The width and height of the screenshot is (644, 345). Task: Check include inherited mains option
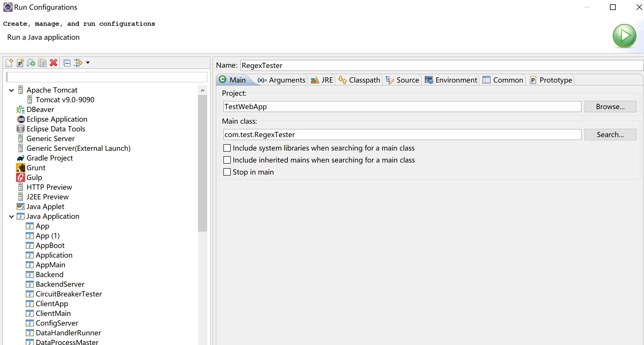click(227, 160)
